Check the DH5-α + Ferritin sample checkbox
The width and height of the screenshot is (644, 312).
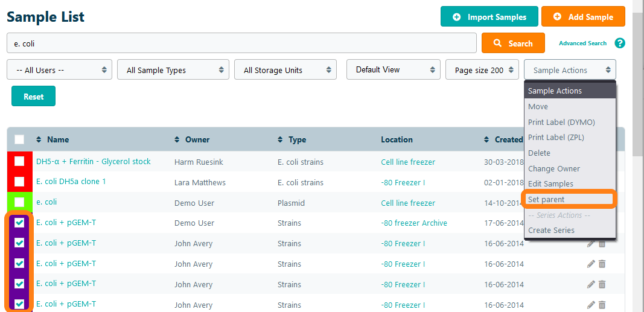pyautogui.click(x=19, y=161)
